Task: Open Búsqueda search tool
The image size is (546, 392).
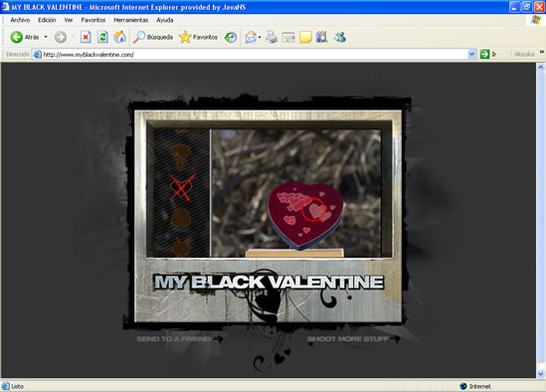Action: [153, 37]
